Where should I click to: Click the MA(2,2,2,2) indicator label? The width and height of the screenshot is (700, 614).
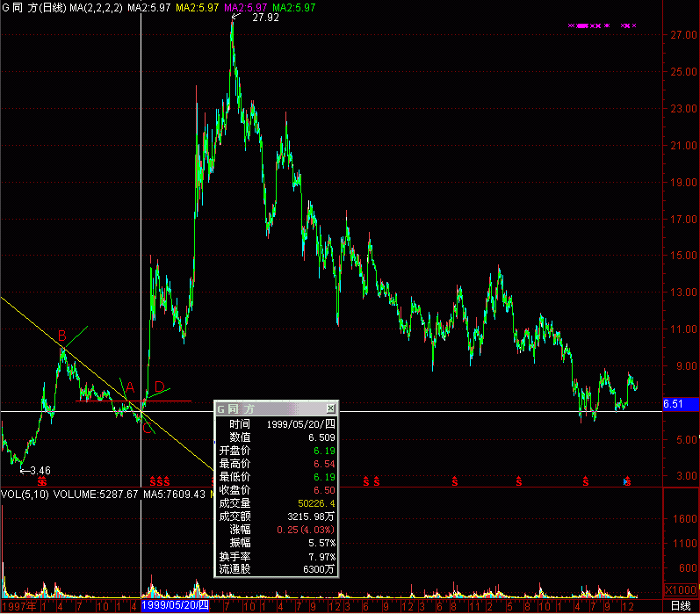pyautogui.click(x=96, y=8)
